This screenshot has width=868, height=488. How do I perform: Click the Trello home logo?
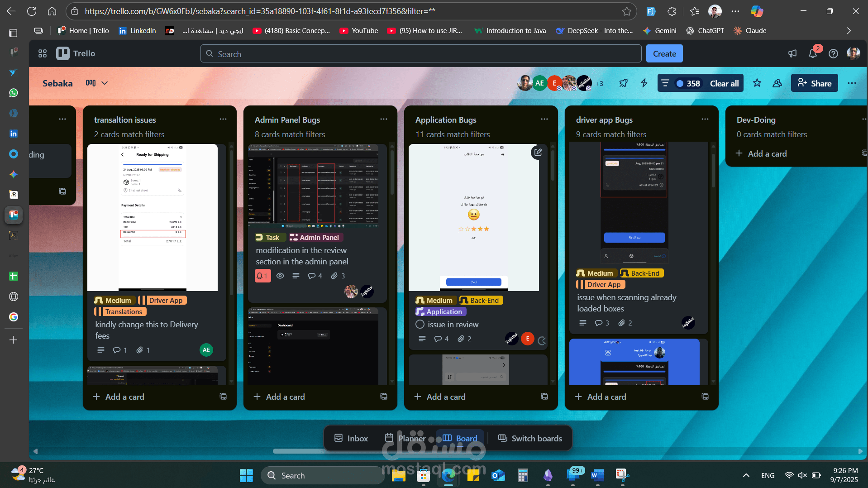coord(76,53)
